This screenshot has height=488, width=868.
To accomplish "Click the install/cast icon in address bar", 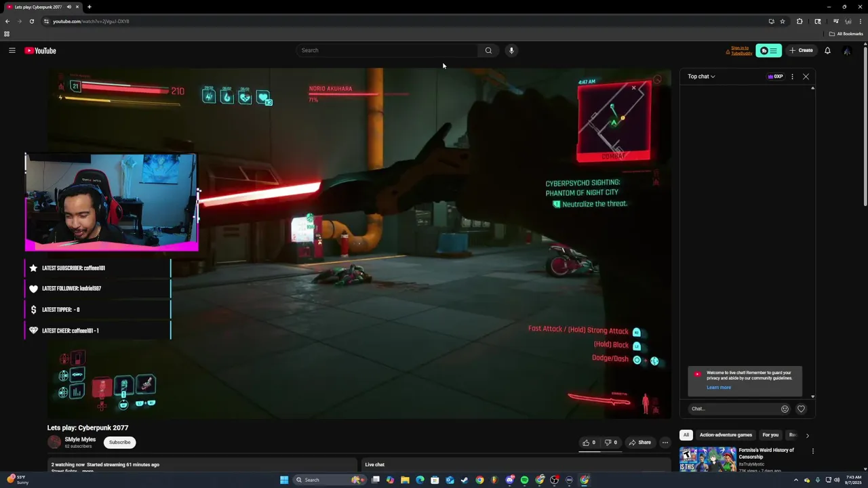I will (x=771, y=21).
